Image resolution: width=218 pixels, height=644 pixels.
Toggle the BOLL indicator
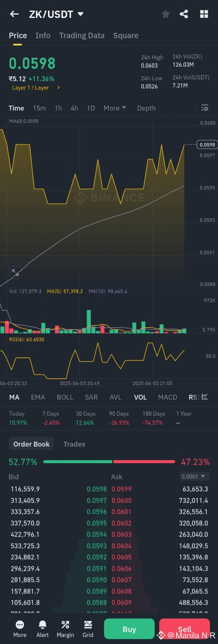65,397
